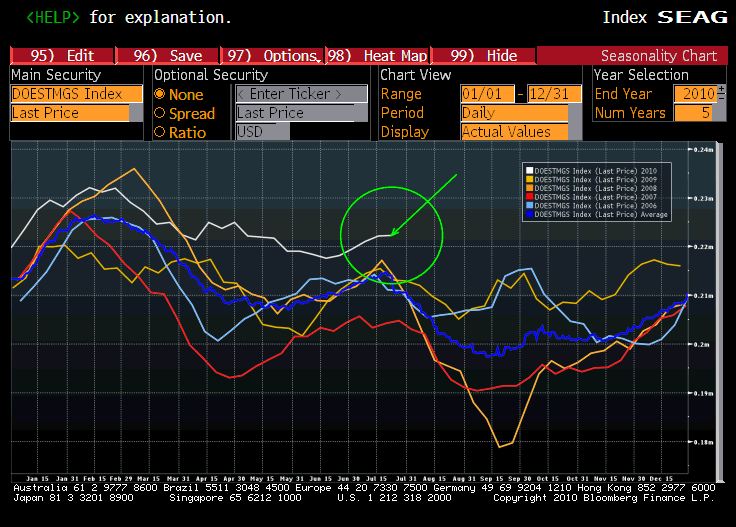The image size is (736, 527).
Task: Click the red 2007 legend swatch
Action: click(x=530, y=197)
